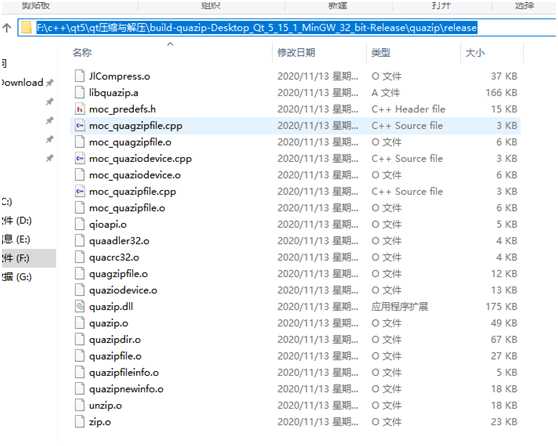558x446 pixels.
Task: Click the 166 KB size of libquazip.a
Action: point(501,93)
